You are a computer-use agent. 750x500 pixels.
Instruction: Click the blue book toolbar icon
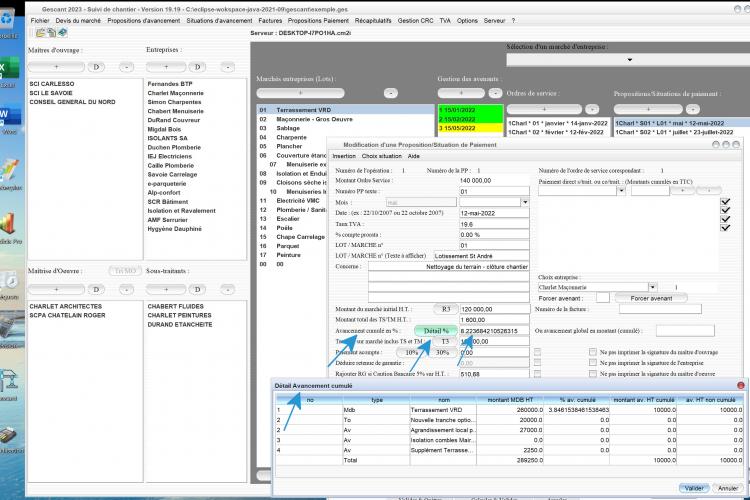pyautogui.click(x=62, y=33)
